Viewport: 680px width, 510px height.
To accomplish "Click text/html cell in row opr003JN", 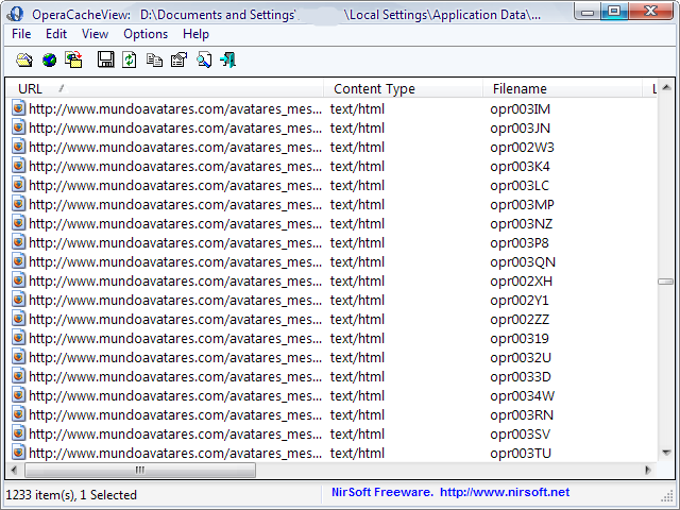I will [357, 128].
